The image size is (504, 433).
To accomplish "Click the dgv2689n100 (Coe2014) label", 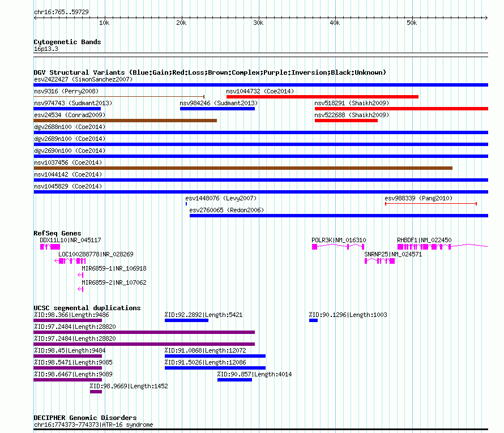I will click(x=70, y=139).
